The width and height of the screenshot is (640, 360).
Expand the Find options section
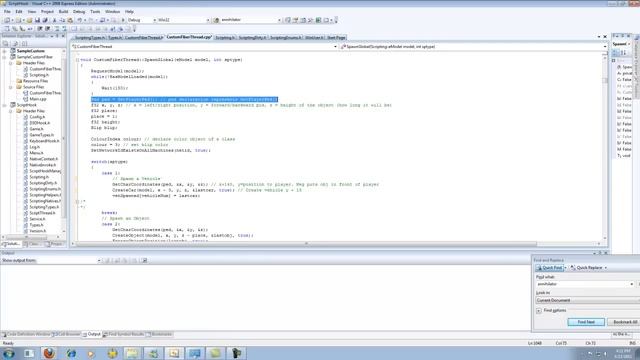point(539,311)
